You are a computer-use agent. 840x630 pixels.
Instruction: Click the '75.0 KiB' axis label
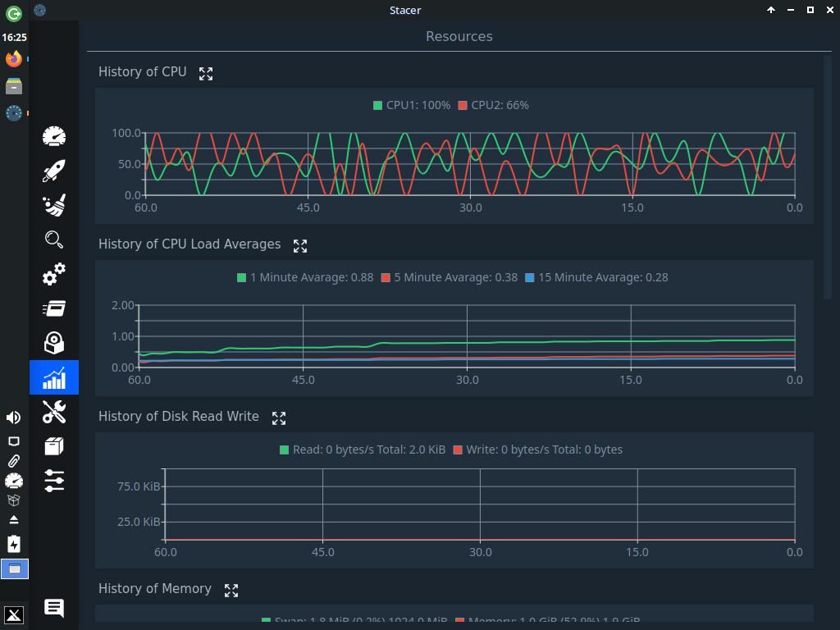[x=139, y=486]
